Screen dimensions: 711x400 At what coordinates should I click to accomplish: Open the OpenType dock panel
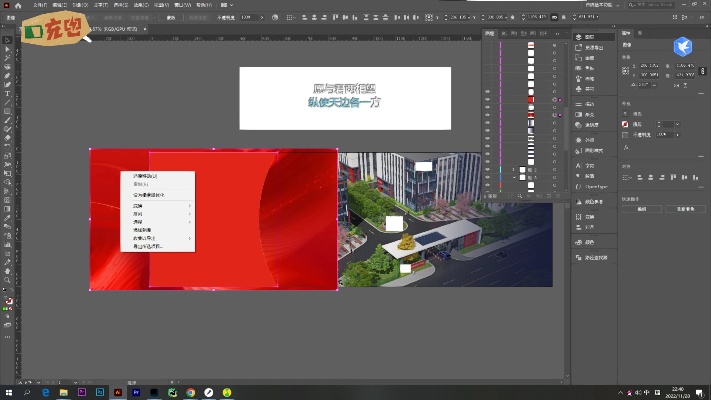click(x=594, y=187)
